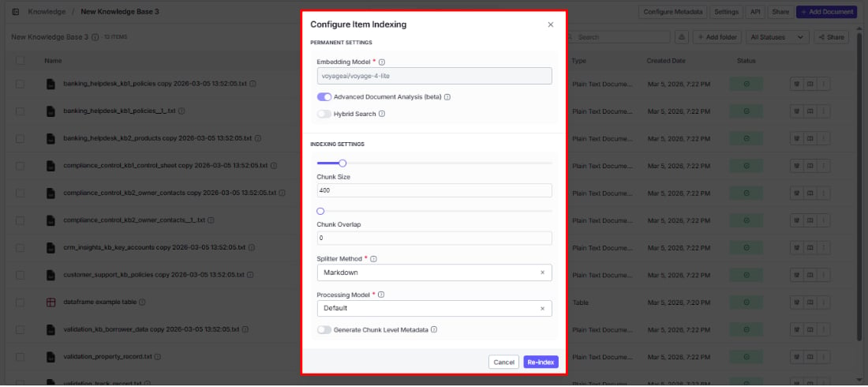Image resolution: width=868 pixels, height=387 pixels.
Task: Tick checkbox for dataframe example table row
Action: [x=20, y=302]
